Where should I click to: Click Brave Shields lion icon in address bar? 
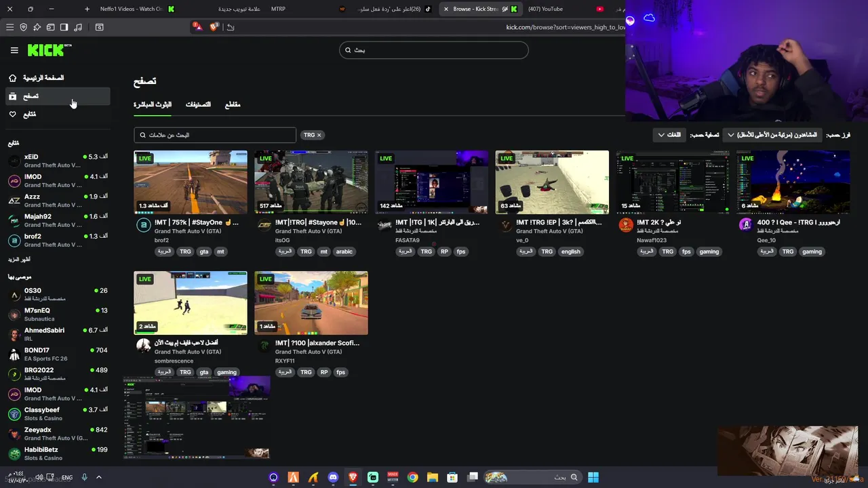point(214,27)
